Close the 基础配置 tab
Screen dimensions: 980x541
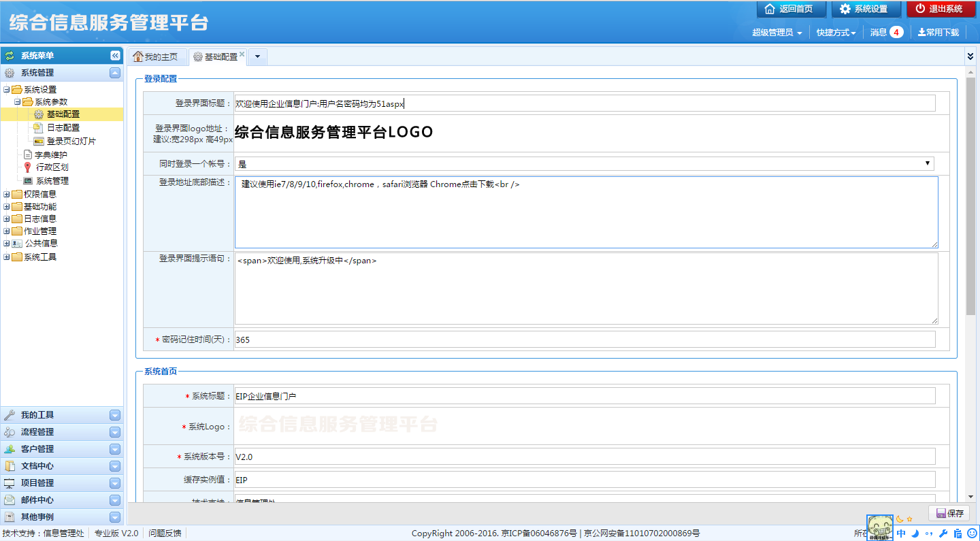242,54
